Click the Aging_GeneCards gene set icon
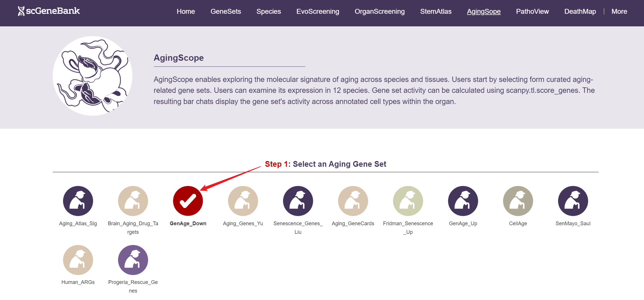644x300 pixels. point(353,201)
